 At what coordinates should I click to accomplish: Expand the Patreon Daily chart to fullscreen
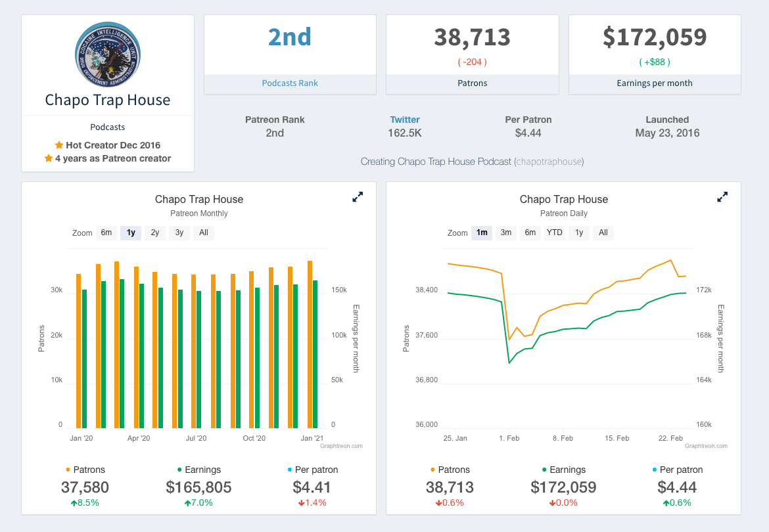coord(722,197)
